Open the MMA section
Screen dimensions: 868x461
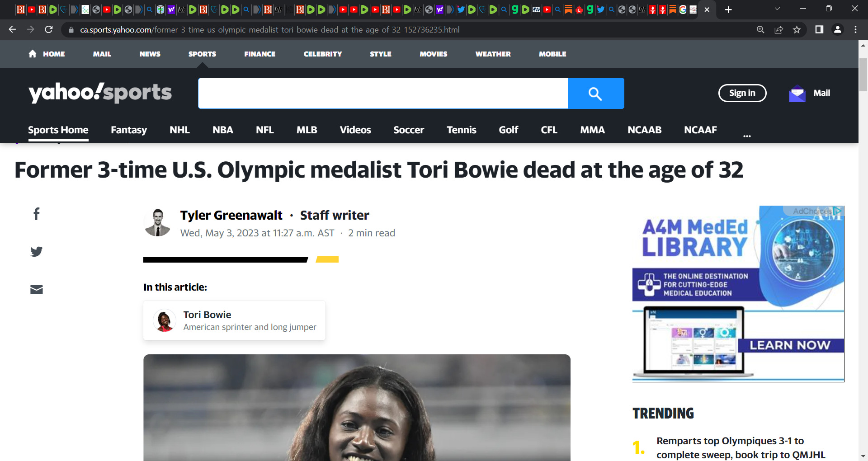click(593, 130)
